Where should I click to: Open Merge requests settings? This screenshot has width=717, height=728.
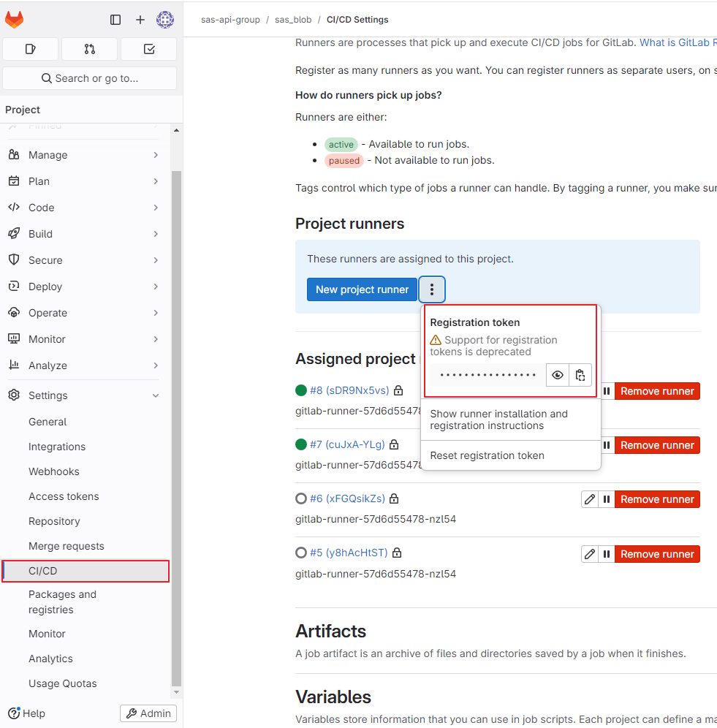tap(67, 546)
